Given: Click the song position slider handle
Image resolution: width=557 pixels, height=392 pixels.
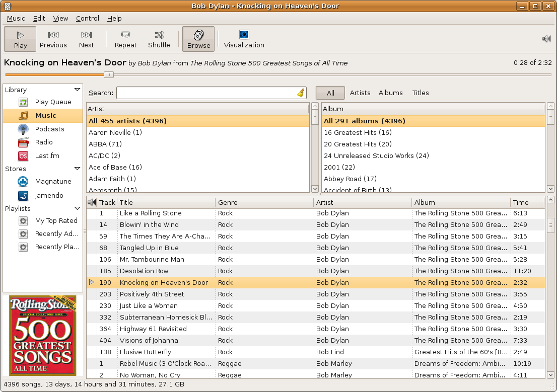Looking at the screenshot, I should click(109, 74).
